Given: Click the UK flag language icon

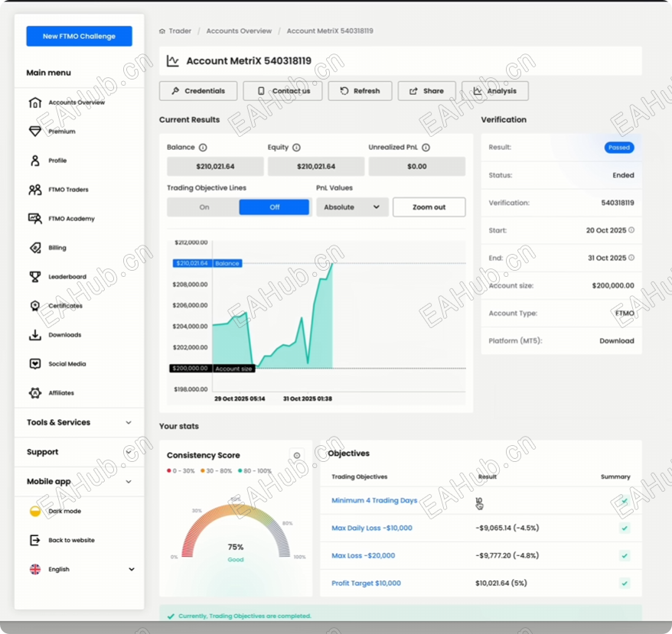Looking at the screenshot, I should [35, 569].
